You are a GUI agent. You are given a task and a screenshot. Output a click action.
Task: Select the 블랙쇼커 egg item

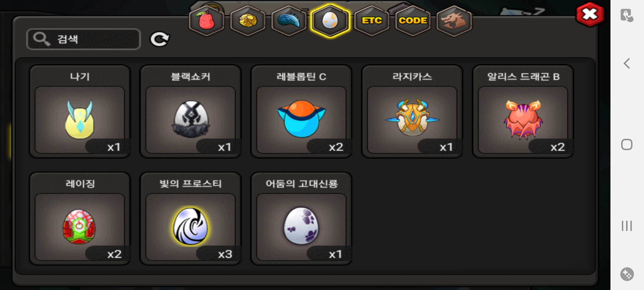(191, 111)
